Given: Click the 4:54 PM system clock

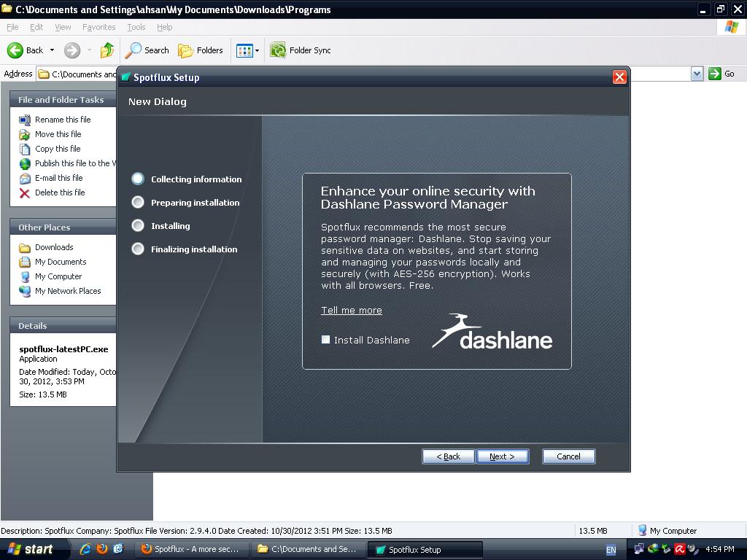Looking at the screenshot, I should pos(720,549).
